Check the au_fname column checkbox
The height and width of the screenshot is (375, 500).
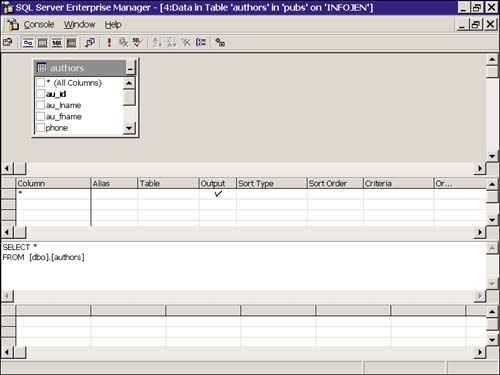pyautogui.click(x=40, y=116)
